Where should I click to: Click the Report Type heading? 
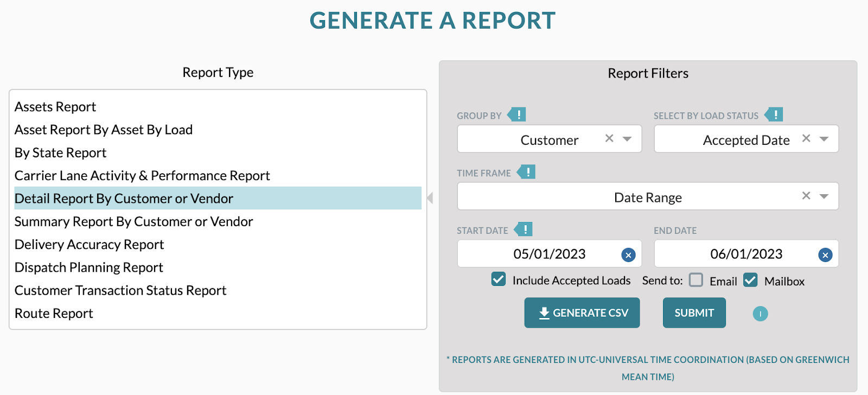(x=218, y=72)
